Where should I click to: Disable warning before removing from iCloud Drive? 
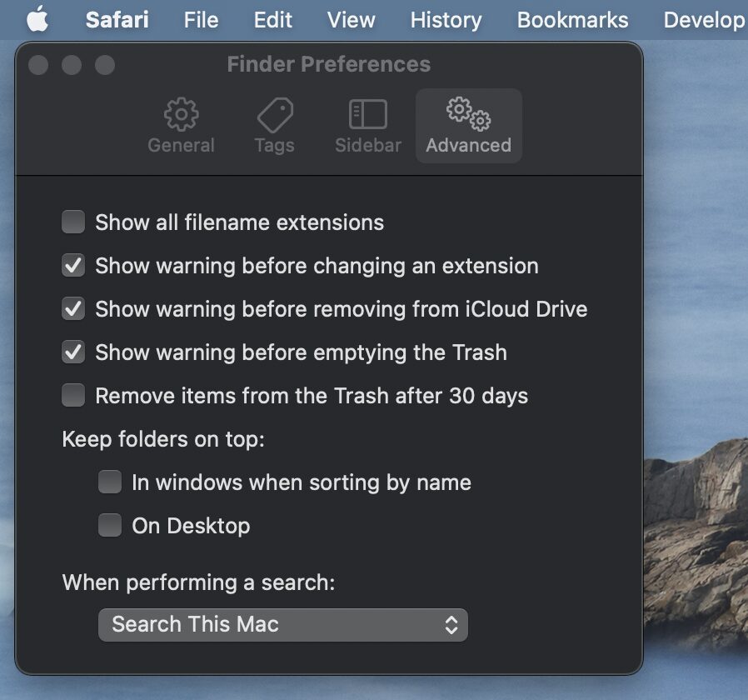[x=74, y=309]
